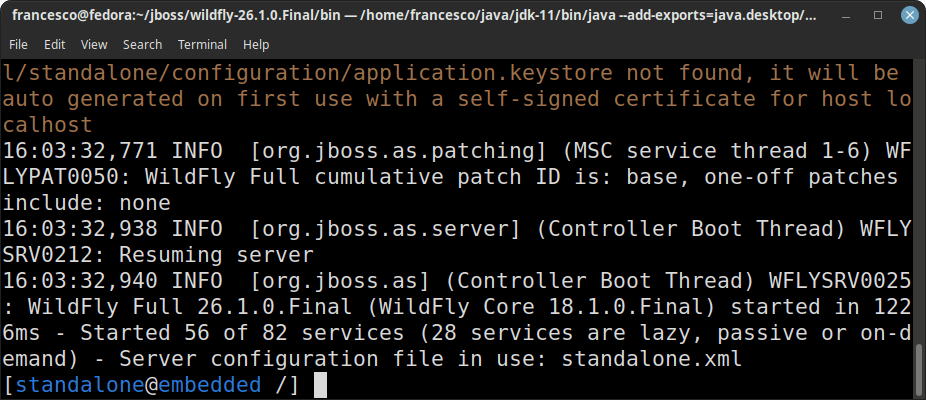The image size is (926, 400).
Task: Open the Search menu
Action: [x=142, y=44]
